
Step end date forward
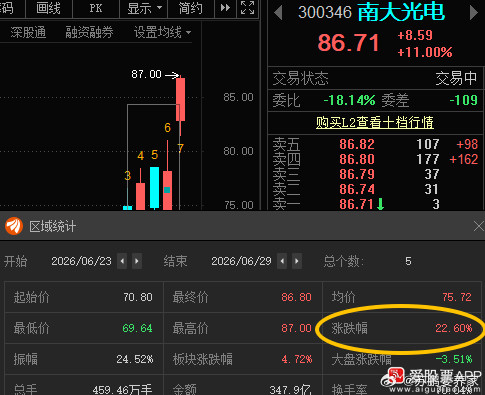pyautogui.click(x=297, y=261)
